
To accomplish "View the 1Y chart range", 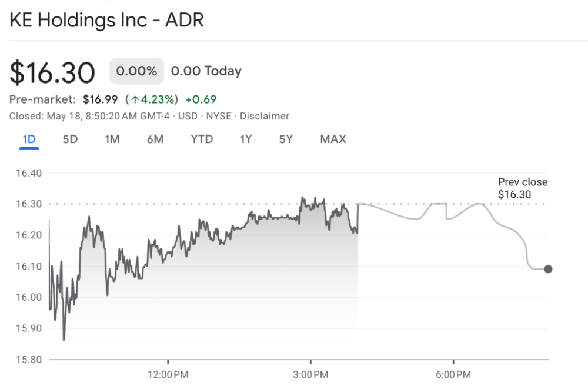I will [246, 139].
